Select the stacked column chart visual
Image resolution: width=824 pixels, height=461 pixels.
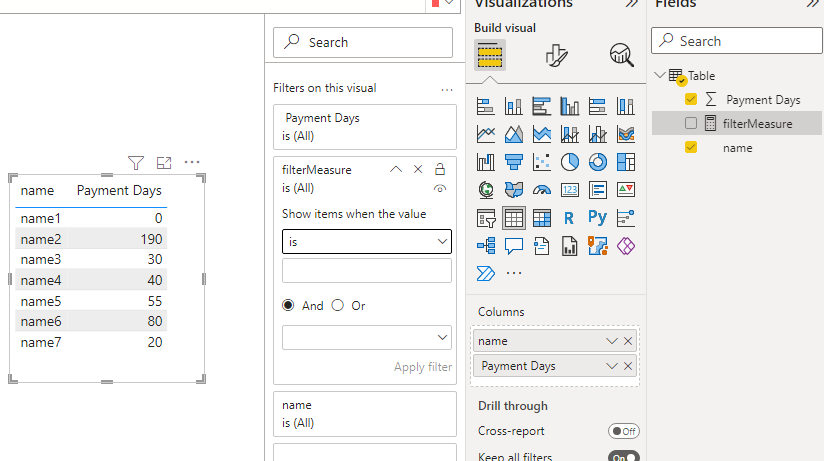point(513,106)
